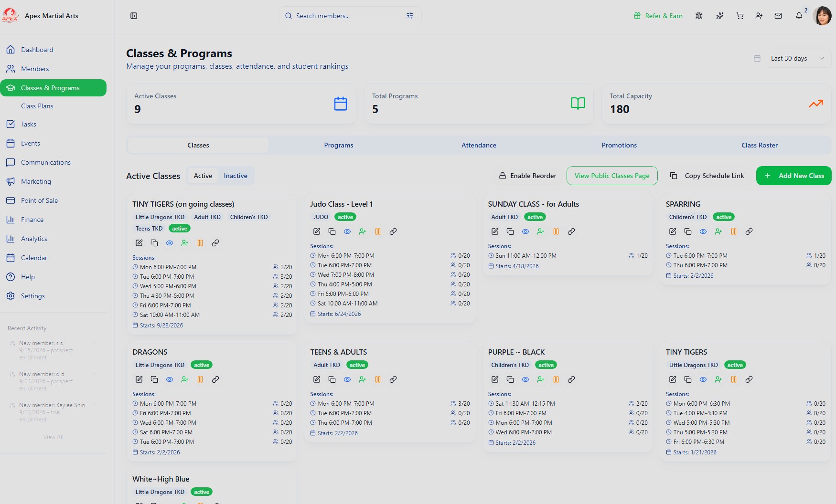Open Calendar in sidebar
This screenshot has width=836, height=504.
click(x=54, y=258)
